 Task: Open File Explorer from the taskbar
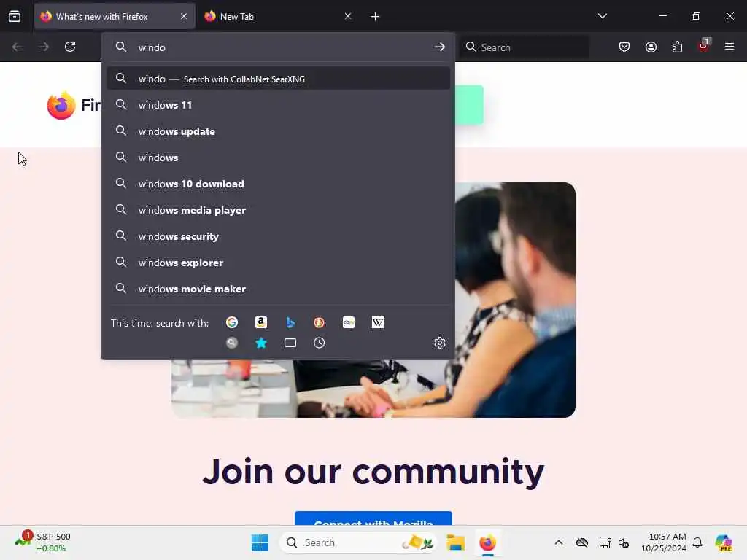coord(455,542)
